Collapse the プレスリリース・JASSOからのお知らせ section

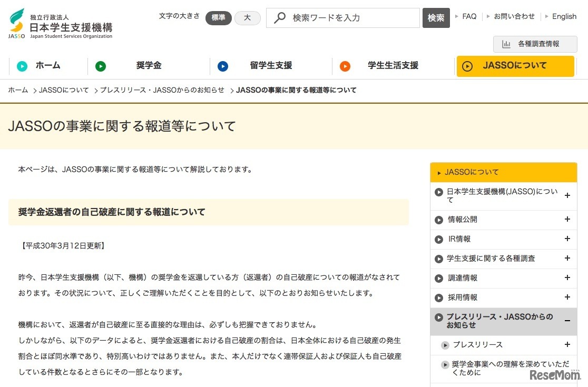click(567, 320)
